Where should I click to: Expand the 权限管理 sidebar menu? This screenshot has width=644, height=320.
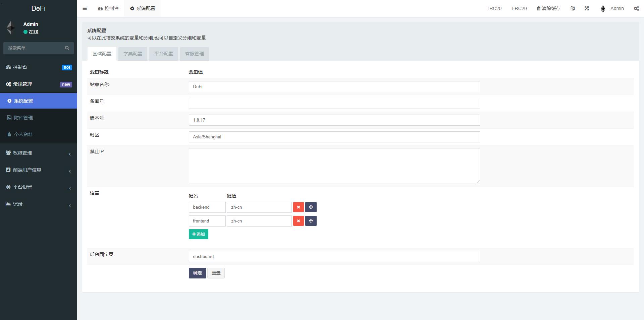39,153
